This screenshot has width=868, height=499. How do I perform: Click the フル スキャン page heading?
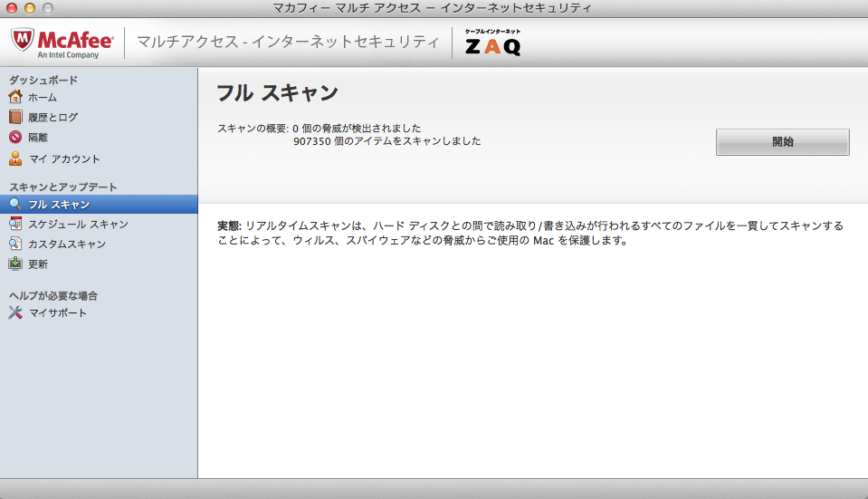click(277, 92)
